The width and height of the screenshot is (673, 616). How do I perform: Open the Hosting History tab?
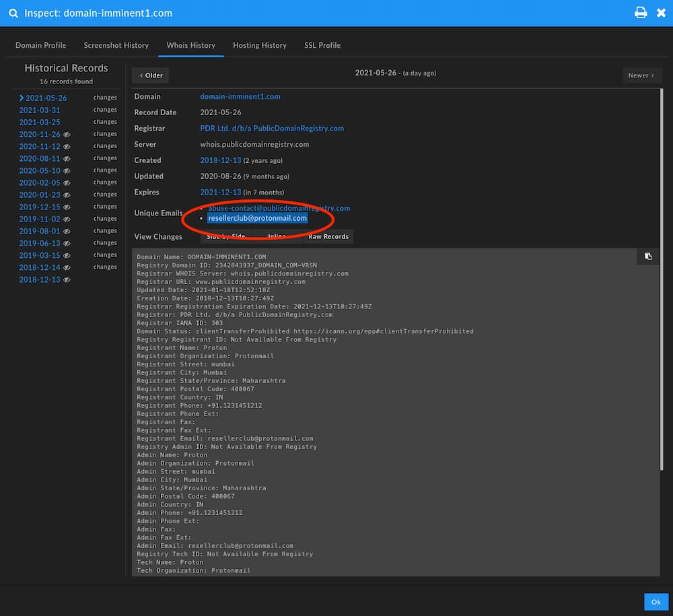[260, 45]
